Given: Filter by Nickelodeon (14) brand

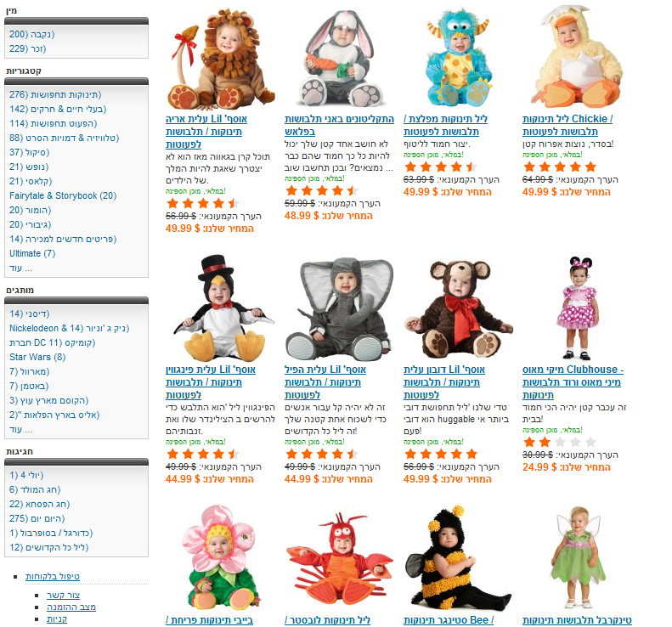Looking at the screenshot, I should pyautogui.click(x=69, y=328).
